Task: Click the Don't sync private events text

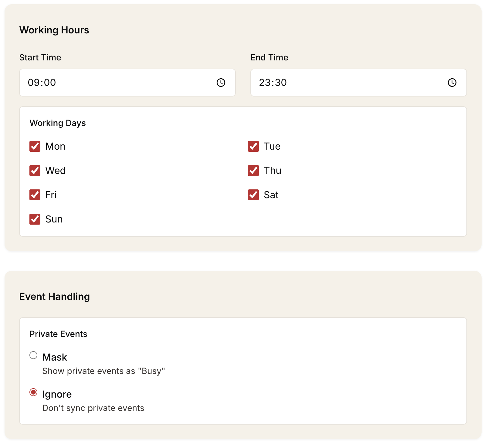Action: point(93,408)
